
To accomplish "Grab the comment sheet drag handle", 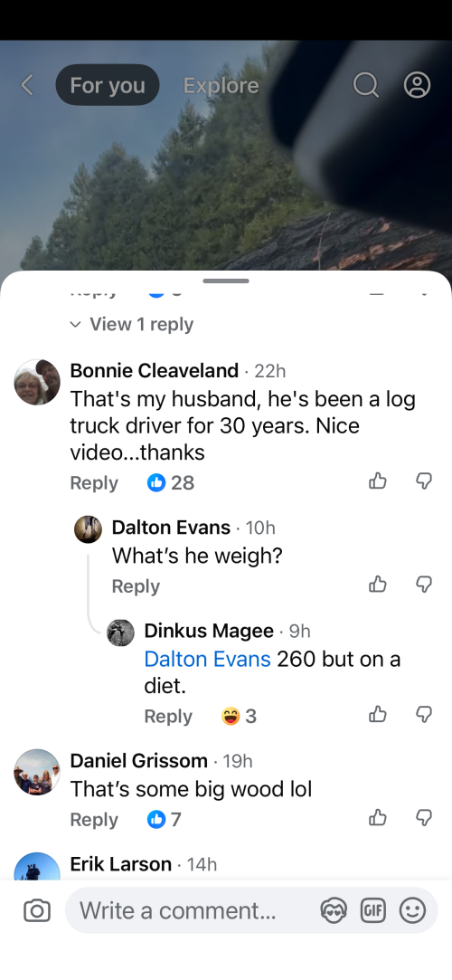I will tap(226, 281).
